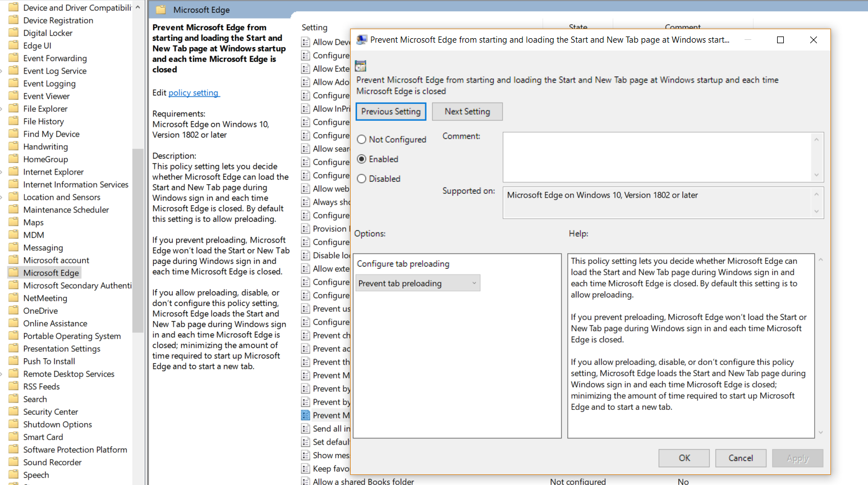This screenshot has width=868, height=485.
Task: Click the HomeGroup folder icon
Action: point(14,159)
